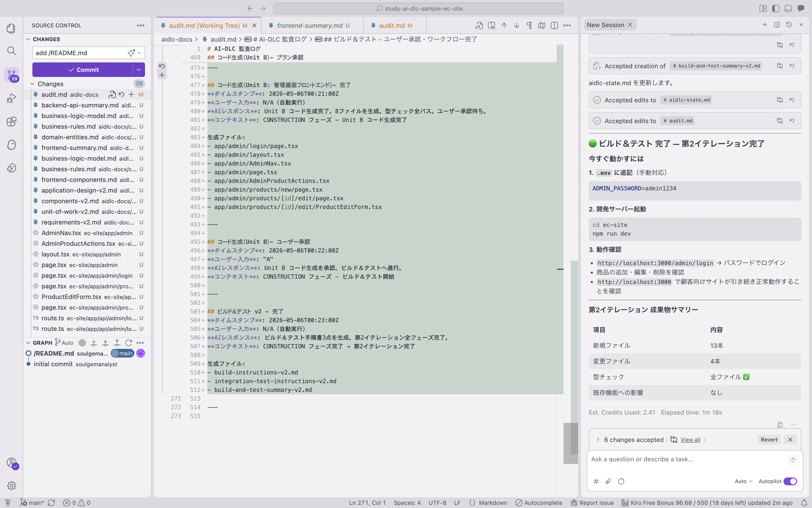This screenshot has height=508, width=812.
Task: Open the Explorer view in activity bar
Action: (11, 28)
